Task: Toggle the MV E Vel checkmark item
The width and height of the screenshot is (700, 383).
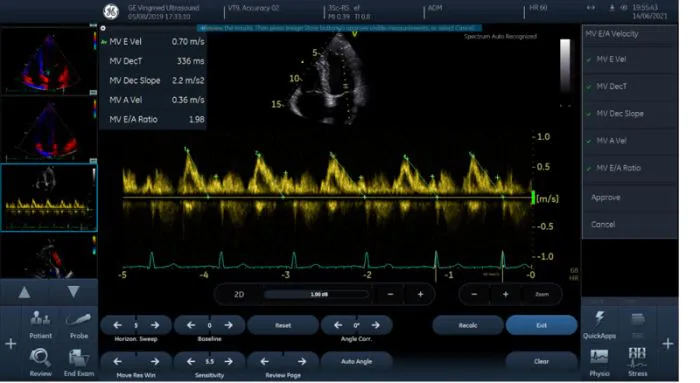Action: tap(629, 59)
